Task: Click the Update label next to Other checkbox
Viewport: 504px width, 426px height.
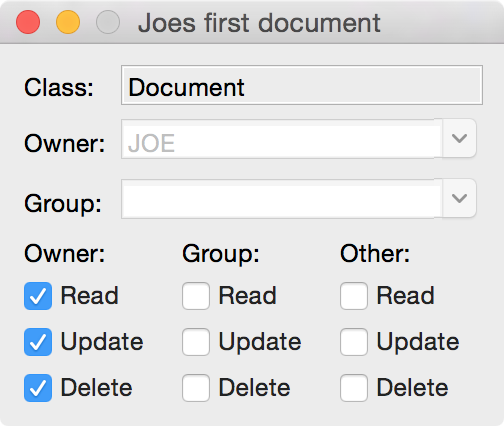Action: coord(418,342)
